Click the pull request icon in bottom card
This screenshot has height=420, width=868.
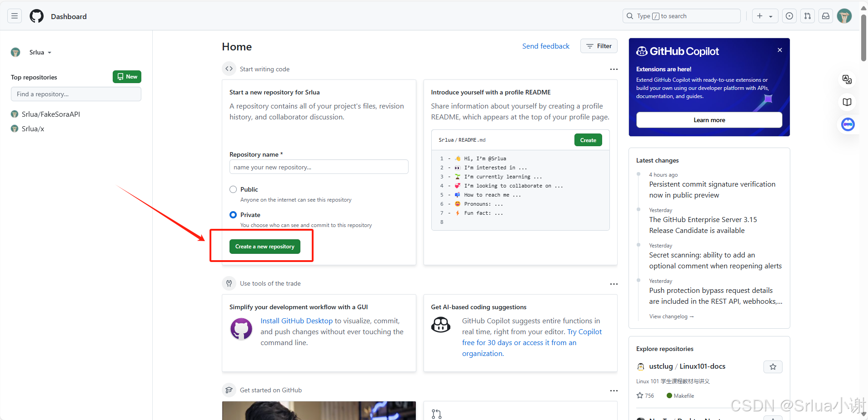click(x=437, y=414)
